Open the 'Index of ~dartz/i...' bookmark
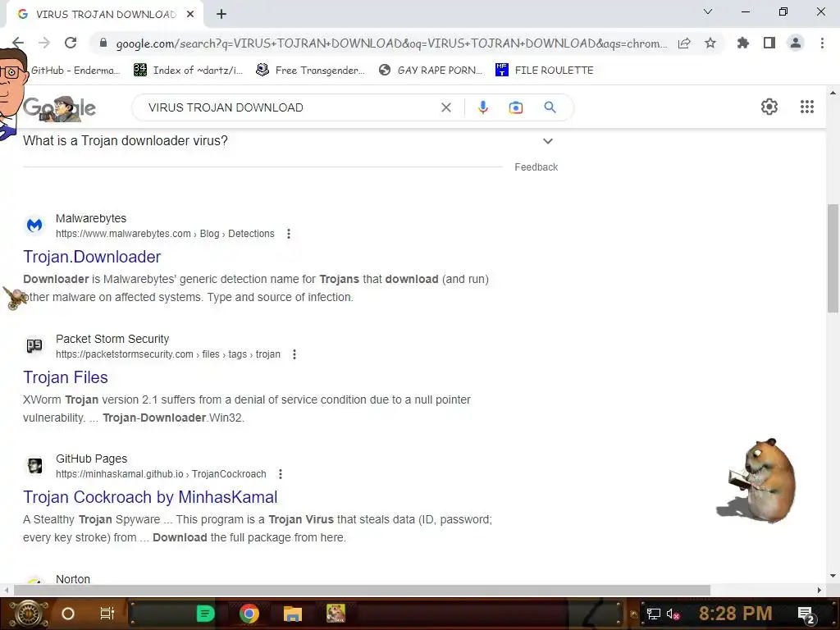The image size is (840, 630). coord(188,71)
